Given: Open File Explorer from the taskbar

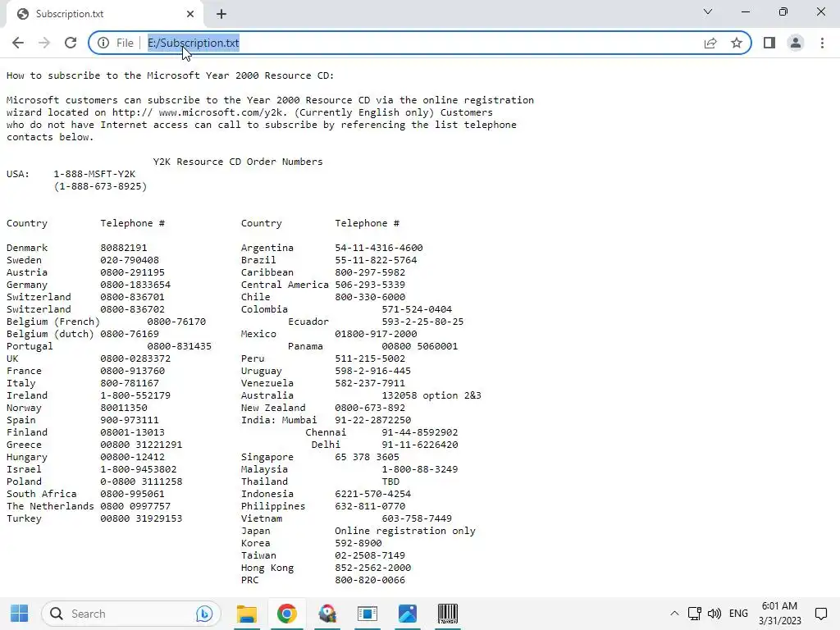Looking at the screenshot, I should click(247, 614).
